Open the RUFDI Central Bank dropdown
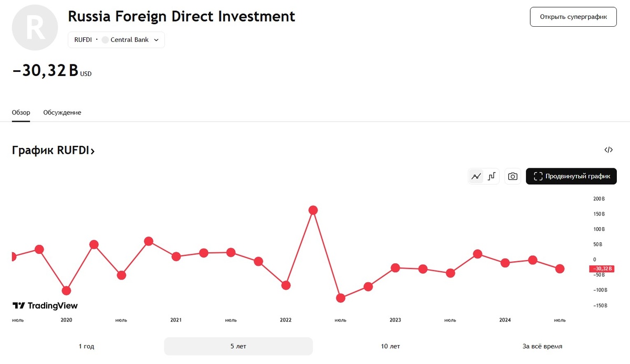 (117, 40)
